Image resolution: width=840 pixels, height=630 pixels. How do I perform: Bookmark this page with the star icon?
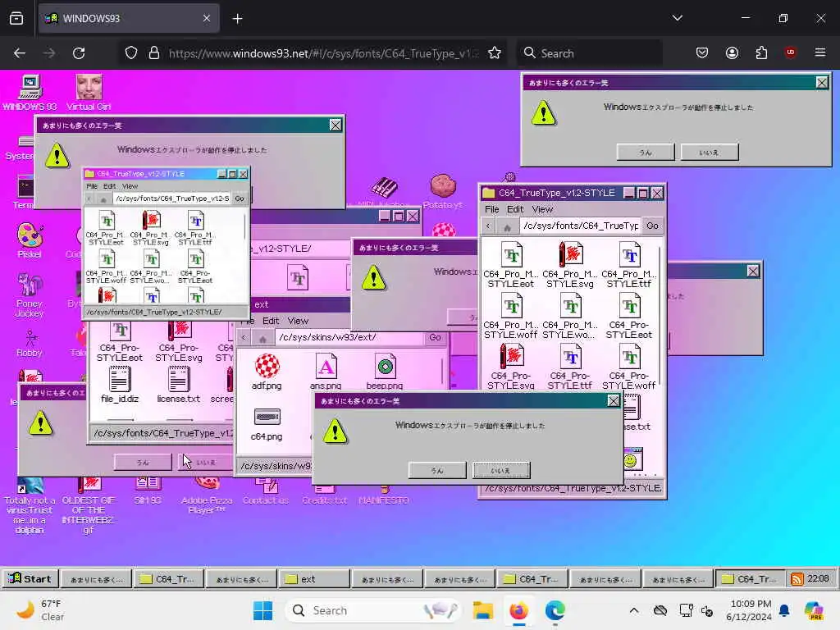[x=495, y=53]
